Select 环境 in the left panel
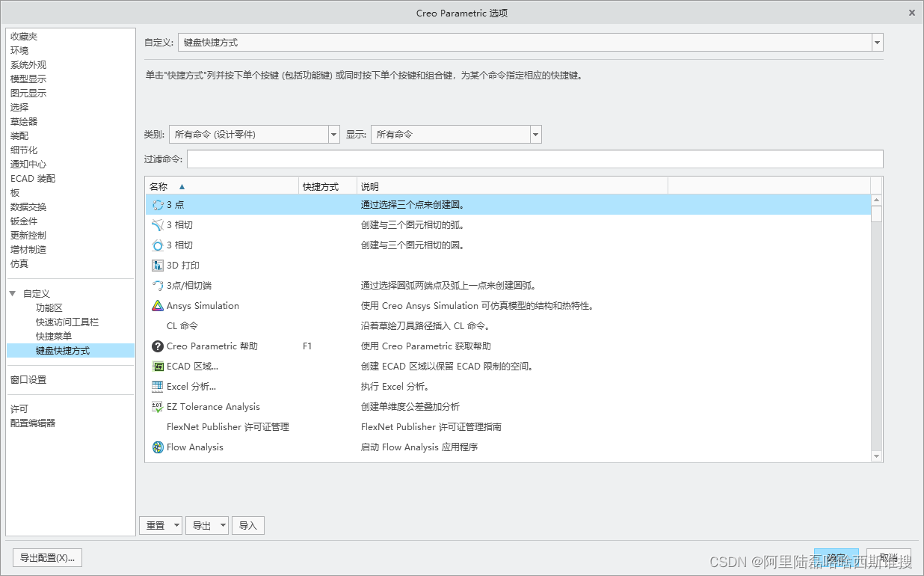Screen dimensions: 924x576 [x=19, y=50]
